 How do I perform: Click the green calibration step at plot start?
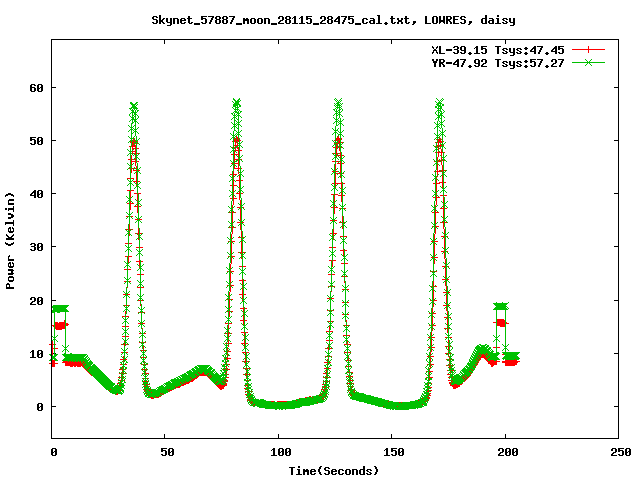[60, 309]
